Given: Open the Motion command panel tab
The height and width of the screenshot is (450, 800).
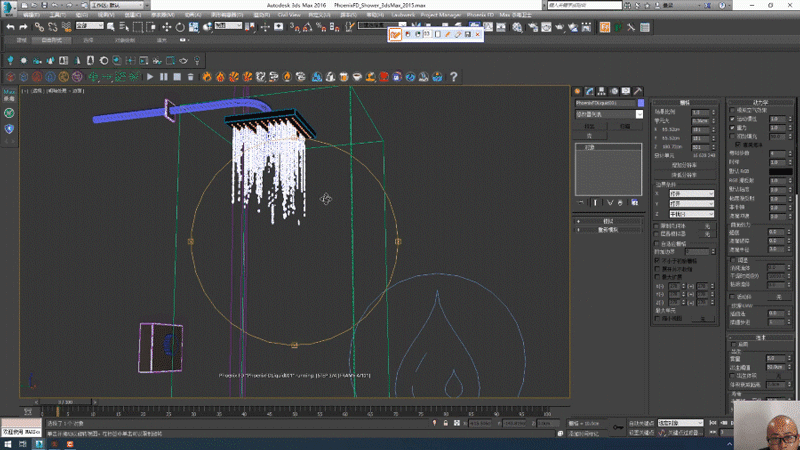Looking at the screenshot, I should coord(614,91).
